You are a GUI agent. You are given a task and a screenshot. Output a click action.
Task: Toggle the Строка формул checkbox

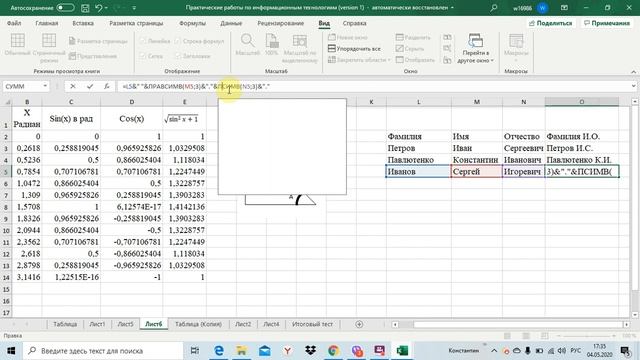pos(178,41)
